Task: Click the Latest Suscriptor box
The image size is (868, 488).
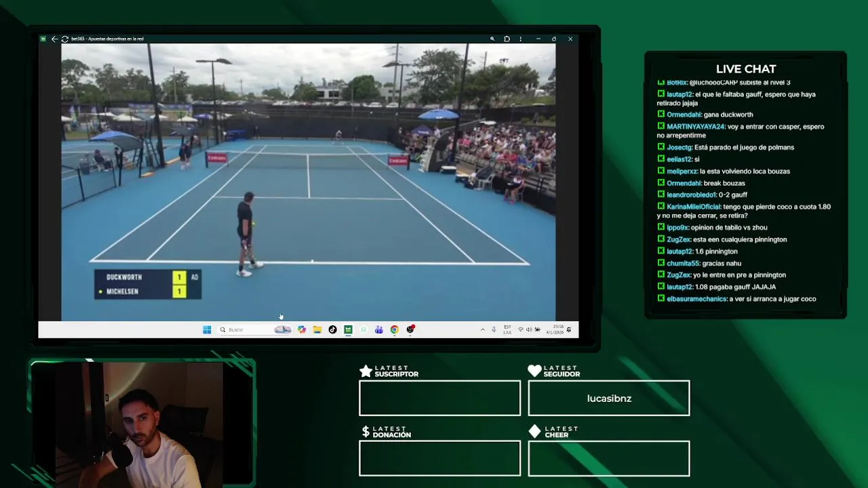Action: coord(439,398)
